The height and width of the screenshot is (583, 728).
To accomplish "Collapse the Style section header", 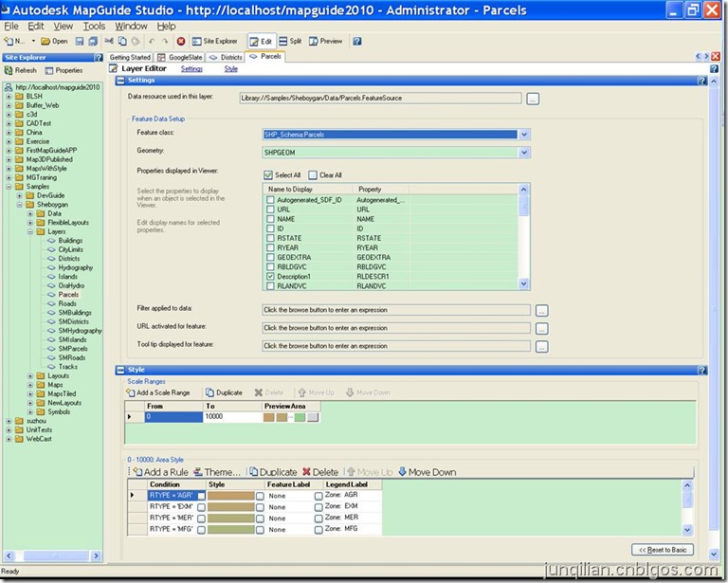I will pyautogui.click(x=120, y=370).
